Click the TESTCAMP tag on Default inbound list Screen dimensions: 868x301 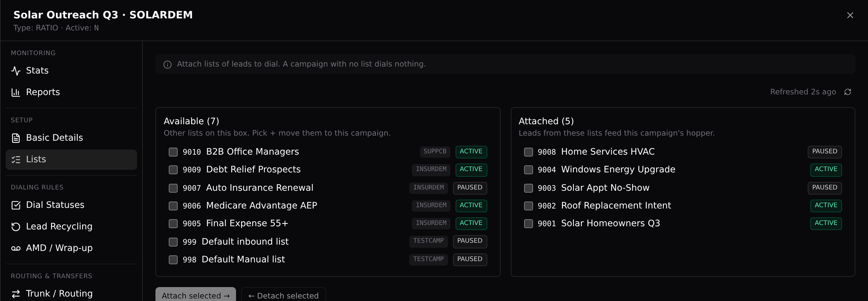pos(428,241)
